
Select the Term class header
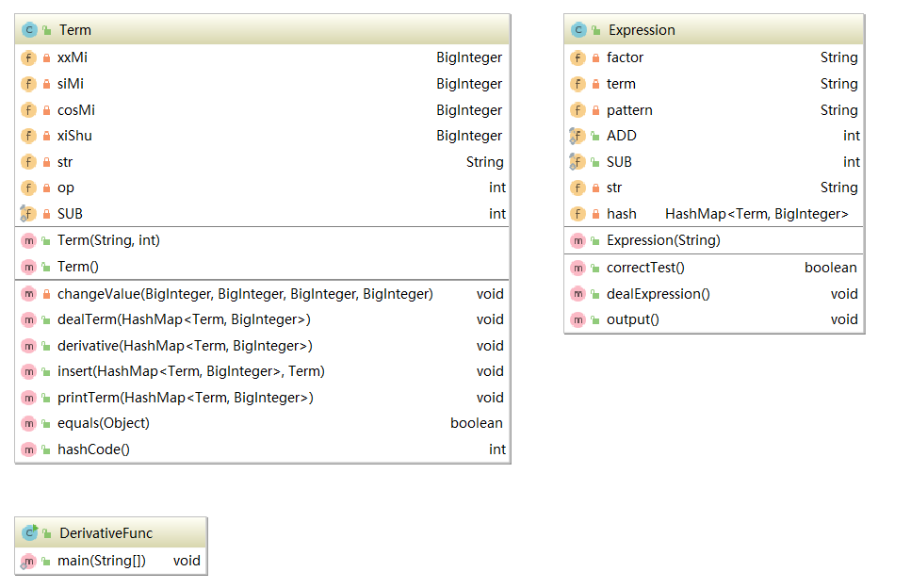coord(262,30)
